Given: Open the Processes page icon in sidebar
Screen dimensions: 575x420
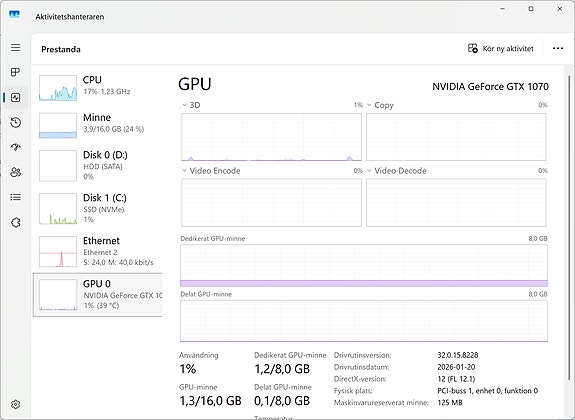Looking at the screenshot, I should point(15,72).
